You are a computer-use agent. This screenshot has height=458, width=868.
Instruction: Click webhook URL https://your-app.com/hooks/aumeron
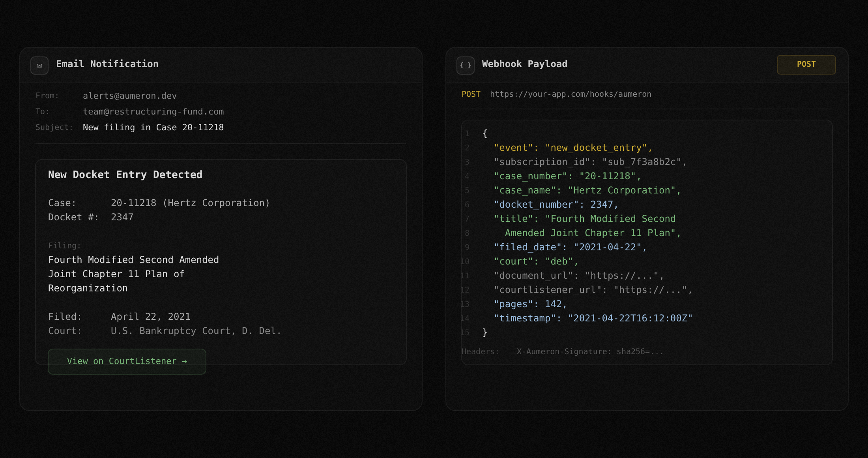(571, 94)
